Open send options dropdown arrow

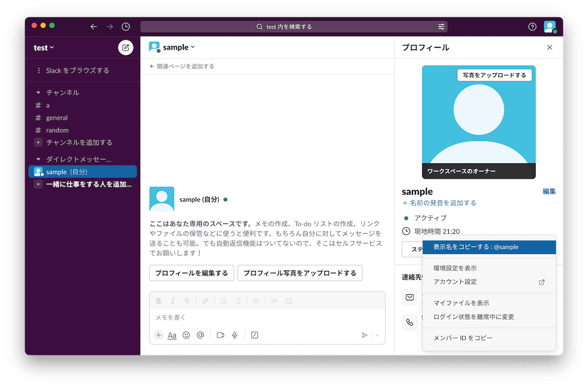click(x=377, y=335)
